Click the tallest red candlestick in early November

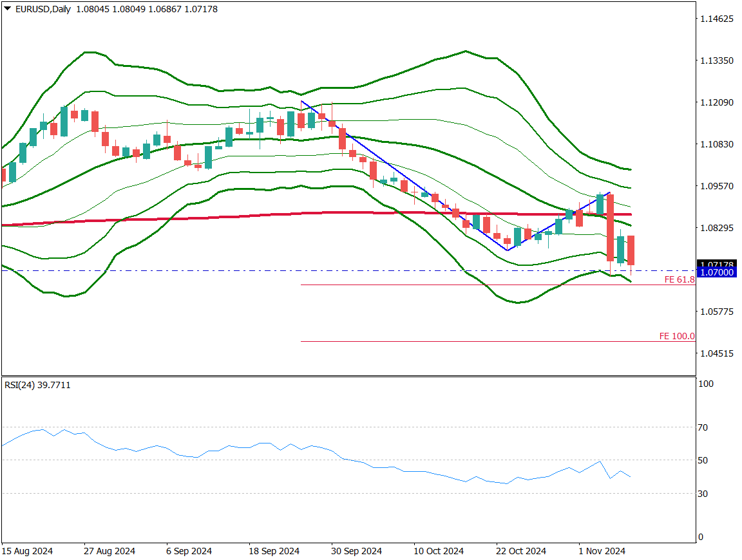(610, 227)
